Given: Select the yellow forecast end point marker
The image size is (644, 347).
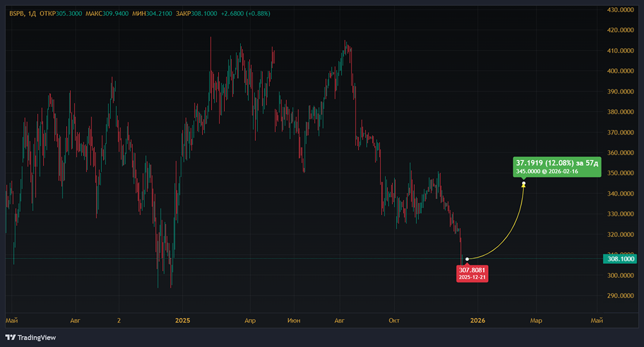Looking at the screenshot, I should (524, 184).
